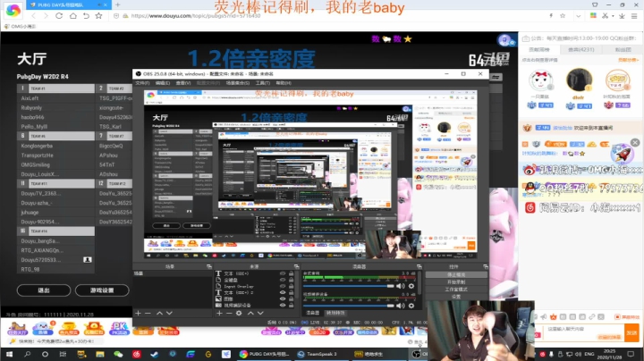Toggle lock on 图像 source

(292, 298)
